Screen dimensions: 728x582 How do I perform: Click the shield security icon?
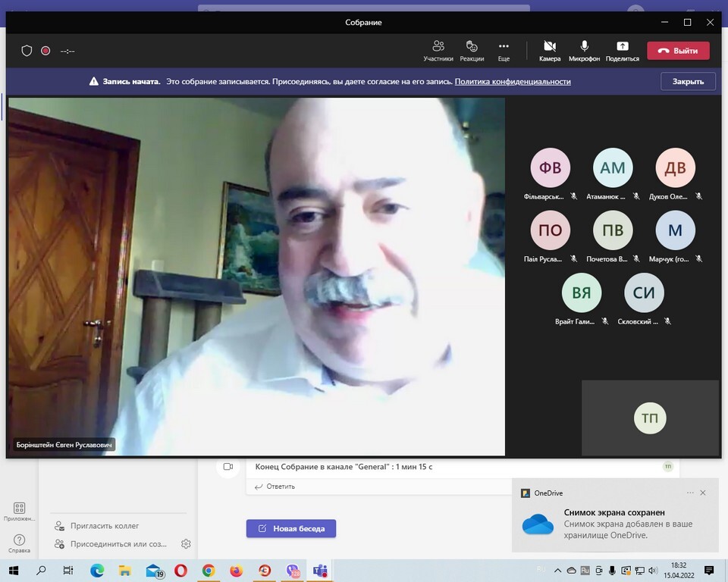(27, 51)
